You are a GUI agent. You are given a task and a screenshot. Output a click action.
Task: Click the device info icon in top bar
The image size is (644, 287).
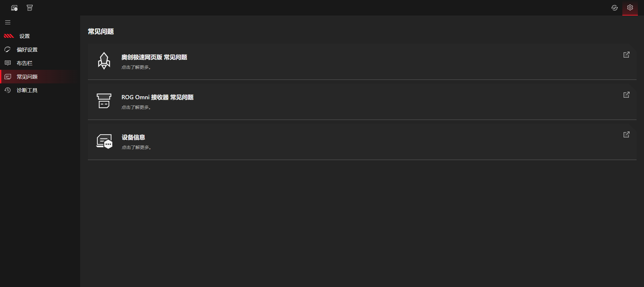tap(14, 8)
